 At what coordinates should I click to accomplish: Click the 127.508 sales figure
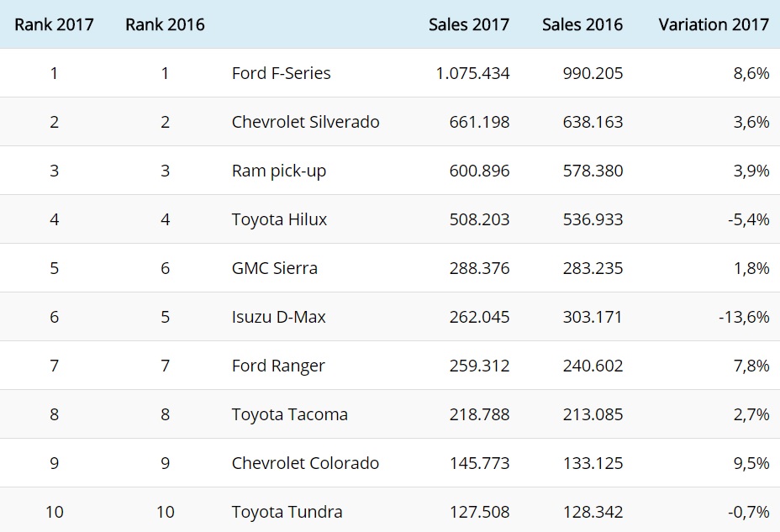coord(477,512)
